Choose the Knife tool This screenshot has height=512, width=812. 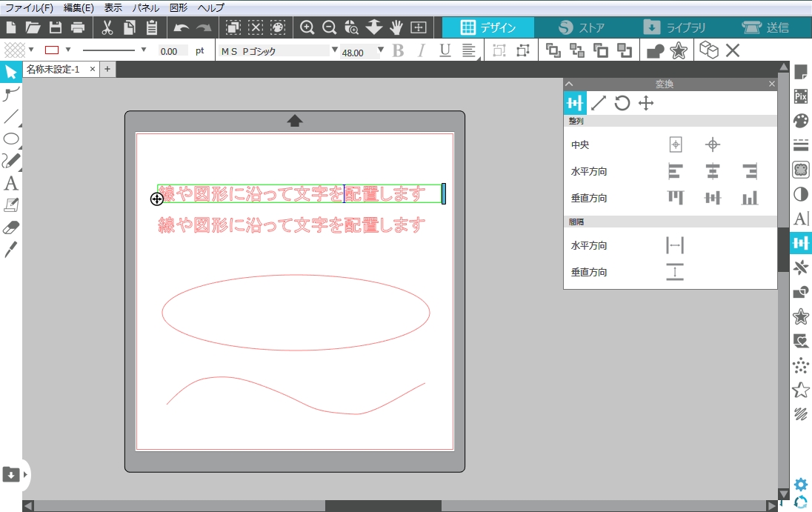click(x=10, y=249)
